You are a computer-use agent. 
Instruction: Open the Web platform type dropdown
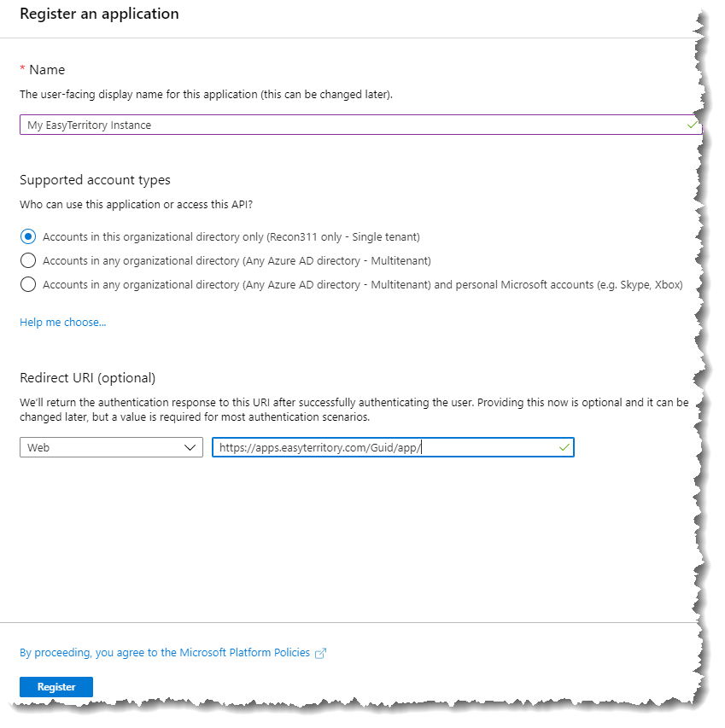111,447
